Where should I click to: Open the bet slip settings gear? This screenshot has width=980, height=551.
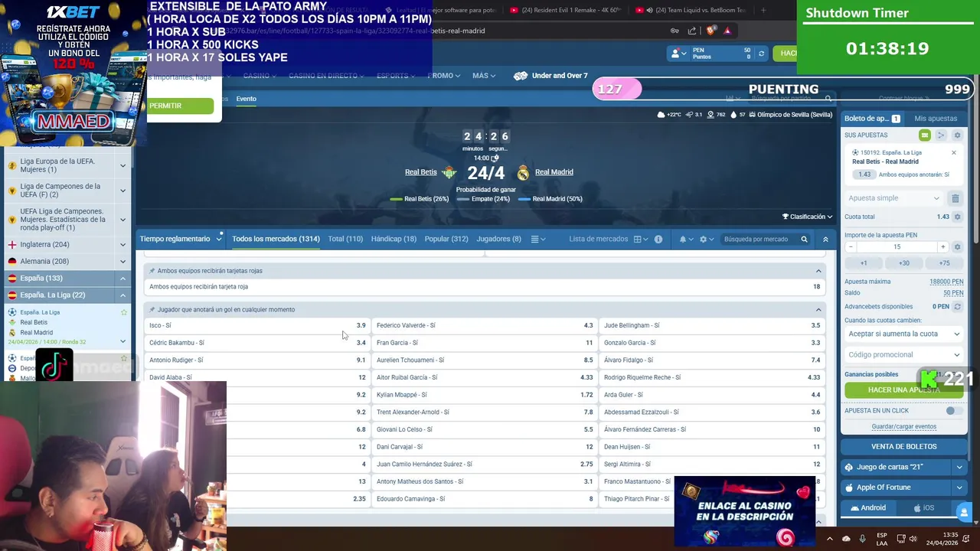[957, 135]
